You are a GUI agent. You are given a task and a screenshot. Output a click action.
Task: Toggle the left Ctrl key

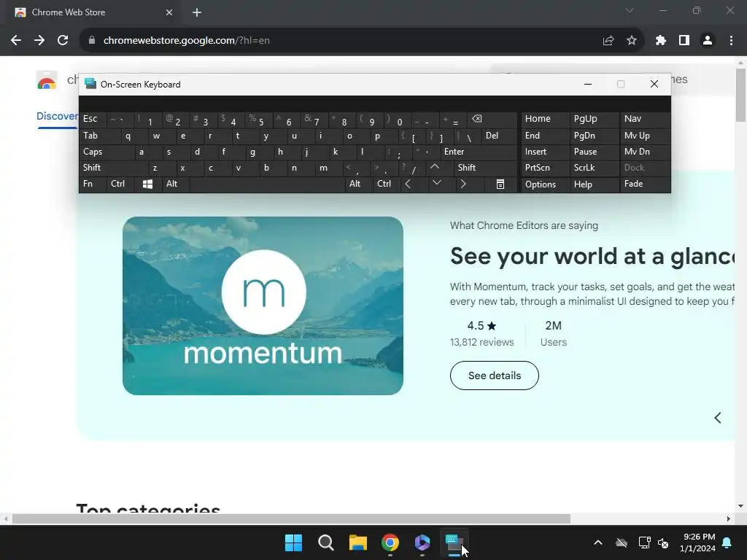(x=120, y=184)
